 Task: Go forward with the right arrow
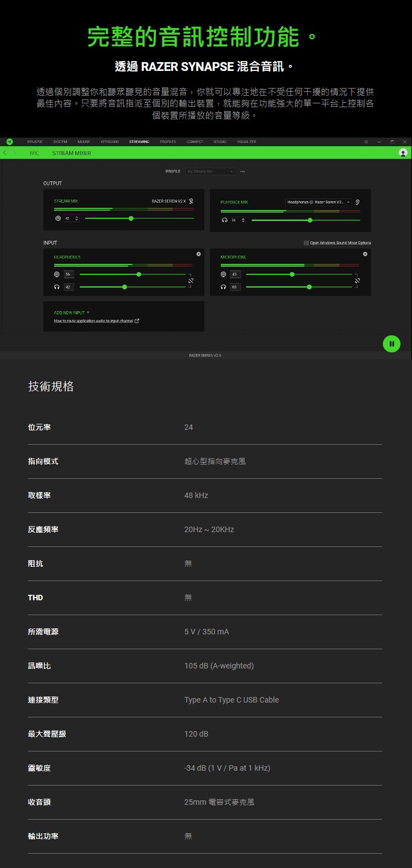coord(15,153)
